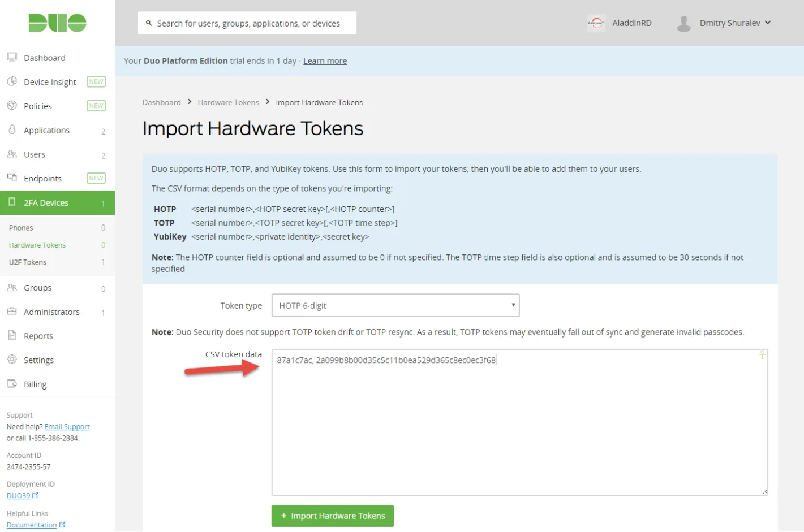Expand the Dmitry Shuralev user menu
This screenshot has width=804, height=532.
click(x=735, y=23)
